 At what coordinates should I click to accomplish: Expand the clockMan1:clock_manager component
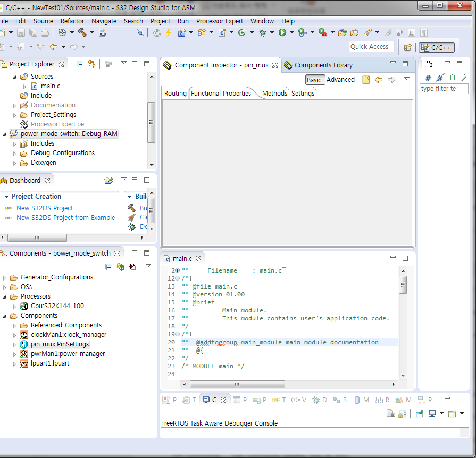click(x=14, y=335)
